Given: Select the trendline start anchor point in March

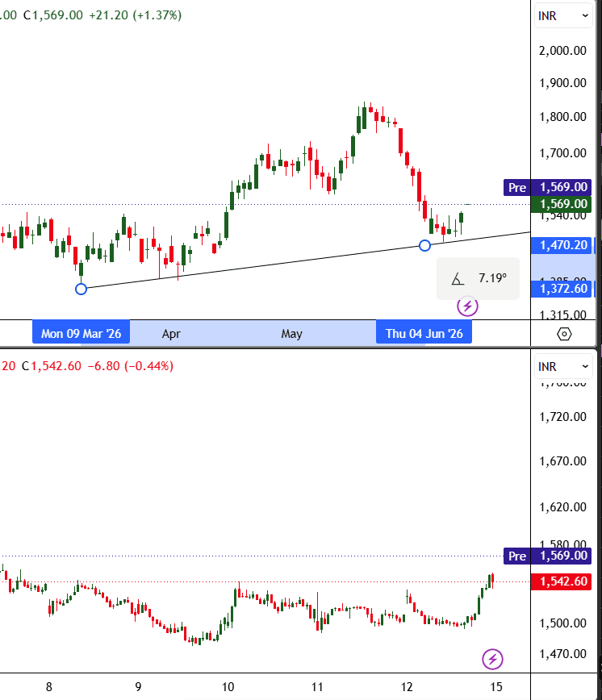Looking at the screenshot, I should click(x=81, y=290).
